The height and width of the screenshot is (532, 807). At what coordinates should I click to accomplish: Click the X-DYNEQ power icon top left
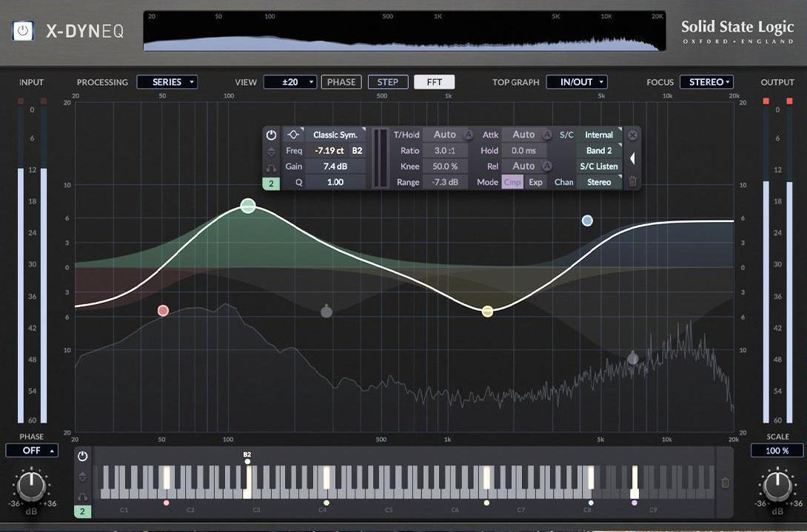tap(21, 30)
